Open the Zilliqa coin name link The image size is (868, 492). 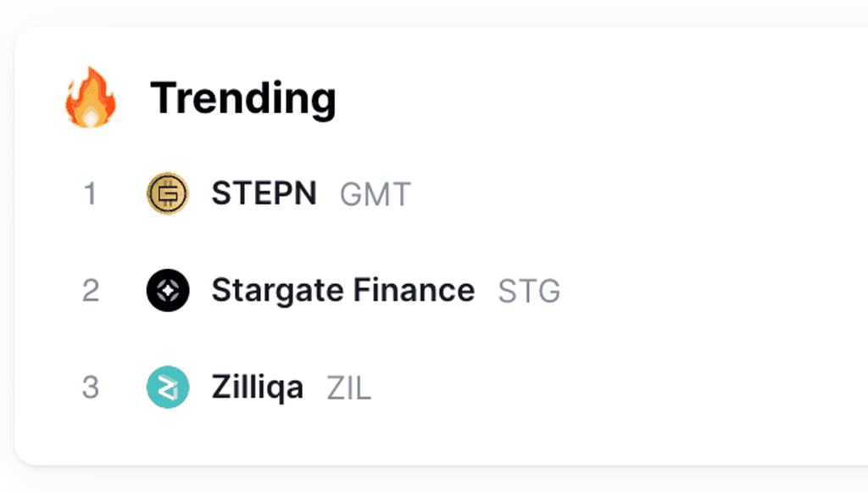tap(258, 388)
